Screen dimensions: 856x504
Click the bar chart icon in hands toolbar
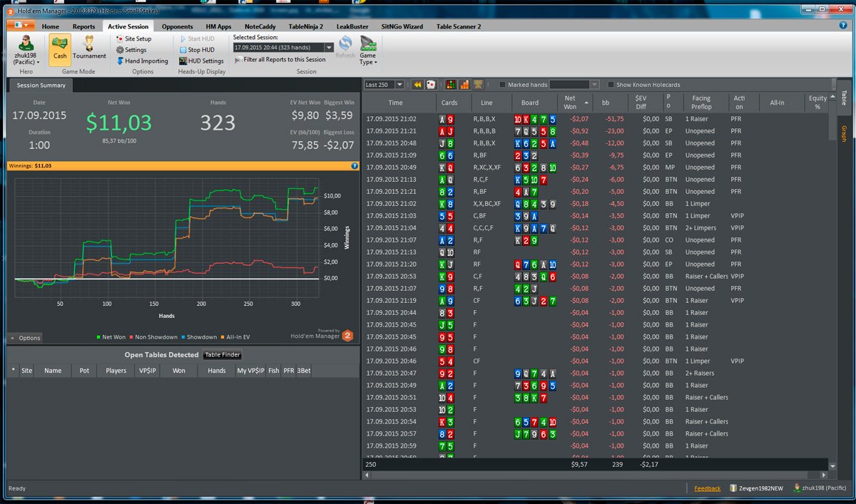(x=464, y=84)
